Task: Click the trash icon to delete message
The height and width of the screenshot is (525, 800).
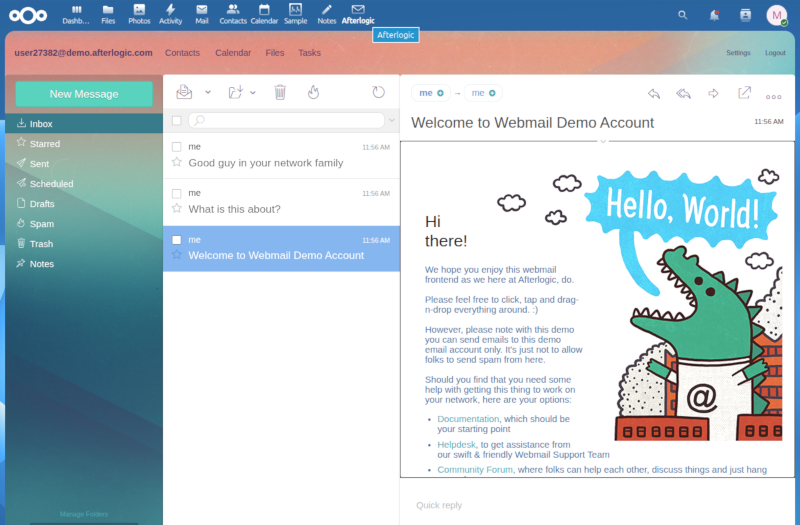Action: [280, 92]
